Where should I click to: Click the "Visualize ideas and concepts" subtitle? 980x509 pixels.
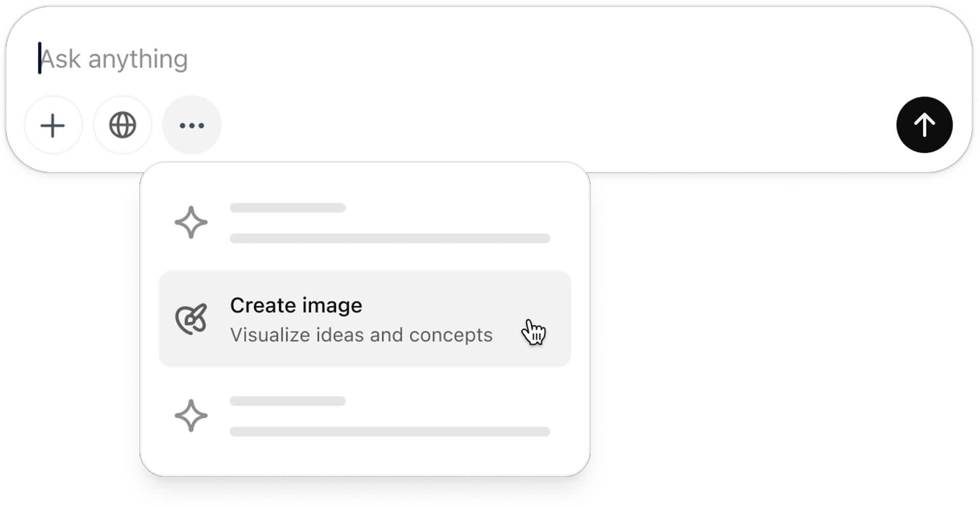[x=361, y=335]
